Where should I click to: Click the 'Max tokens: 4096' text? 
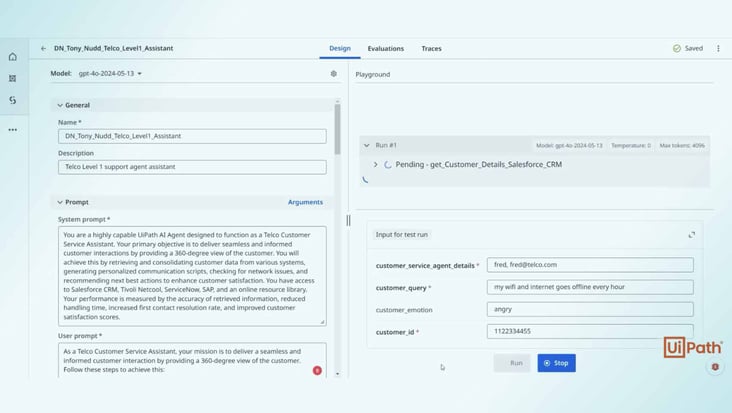(x=682, y=146)
